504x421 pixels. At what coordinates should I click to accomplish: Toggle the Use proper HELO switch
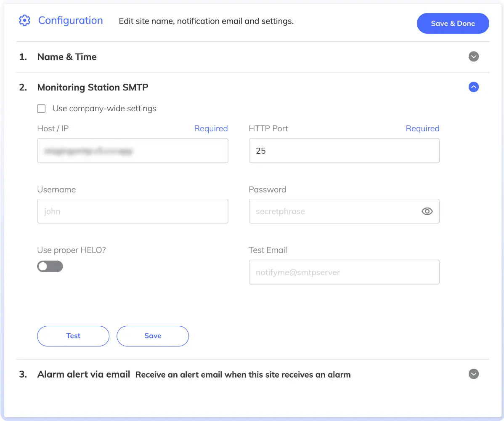(x=50, y=266)
